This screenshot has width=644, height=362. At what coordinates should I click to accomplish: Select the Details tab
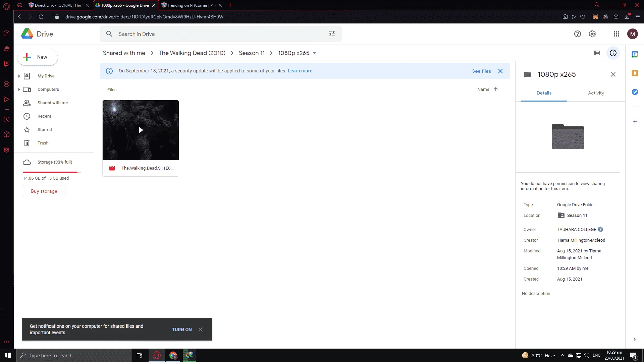tap(544, 93)
